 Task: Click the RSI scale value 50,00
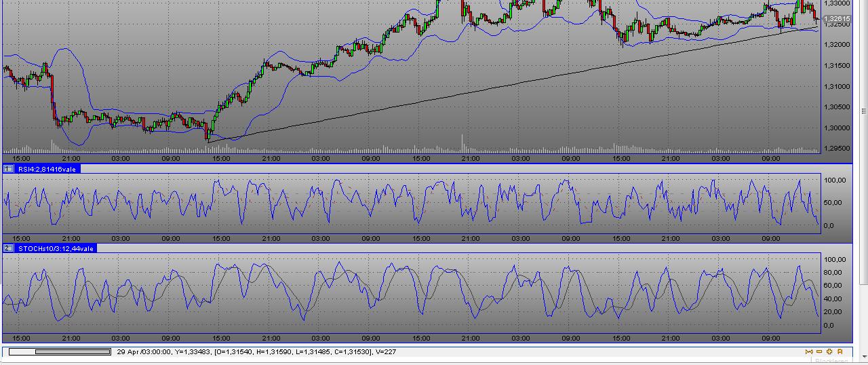(x=834, y=203)
